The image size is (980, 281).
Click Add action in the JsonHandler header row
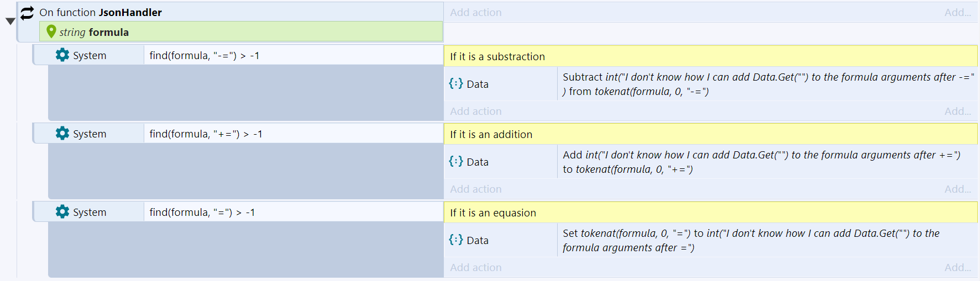475,12
